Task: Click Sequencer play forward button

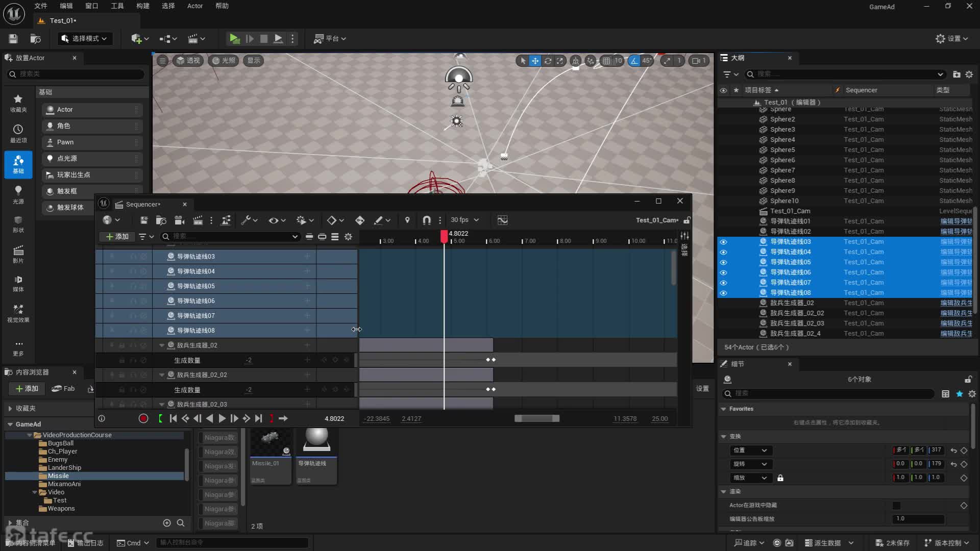Action: [222, 418]
